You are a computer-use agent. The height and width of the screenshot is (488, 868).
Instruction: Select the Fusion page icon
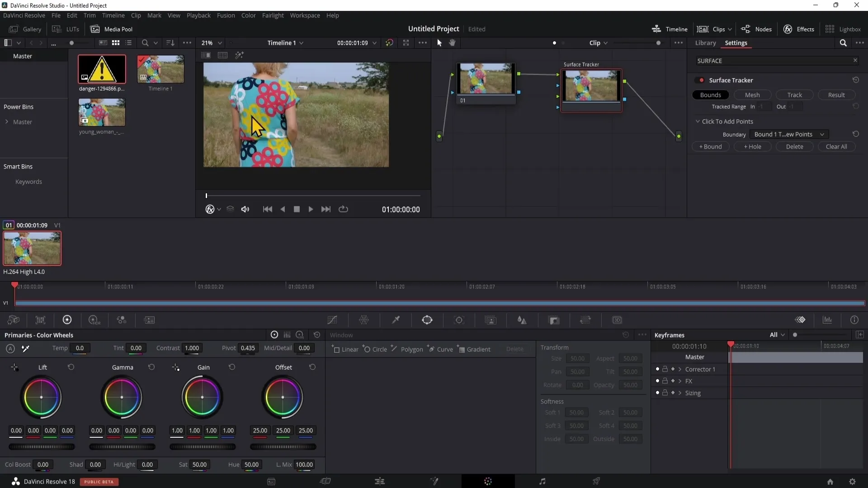coord(434,481)
